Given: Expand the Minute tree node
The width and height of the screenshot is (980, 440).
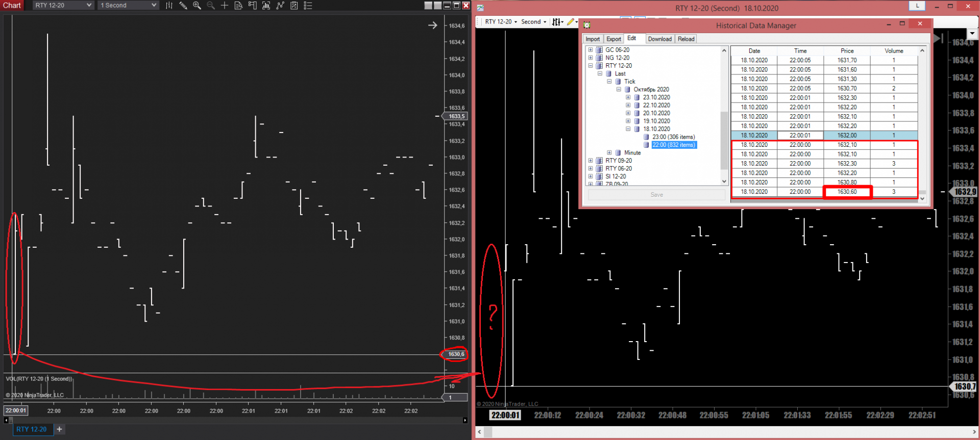Looking at the screenshot, I should coord(609,152).
